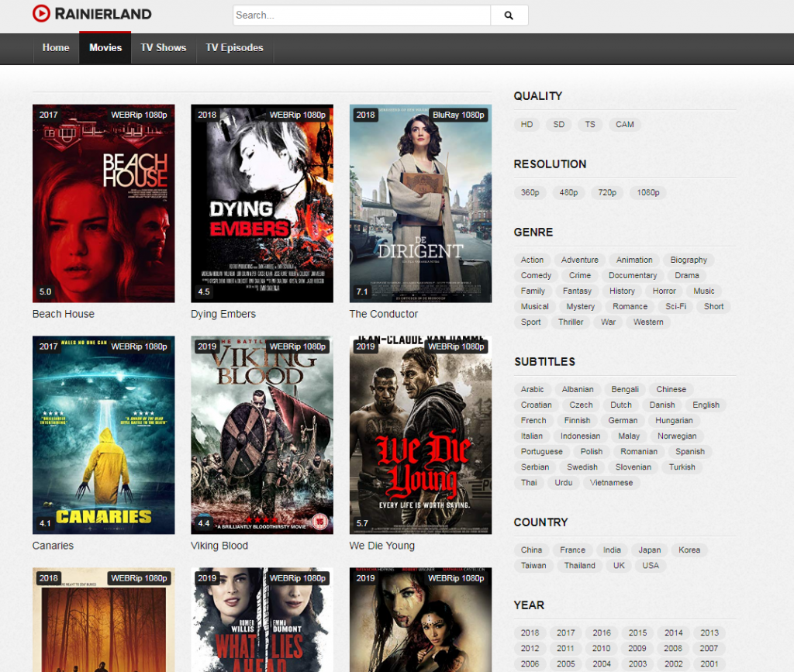Choose Turkish subtitles tag
This screenshot has width=794, height=672.
pos(682,467)
